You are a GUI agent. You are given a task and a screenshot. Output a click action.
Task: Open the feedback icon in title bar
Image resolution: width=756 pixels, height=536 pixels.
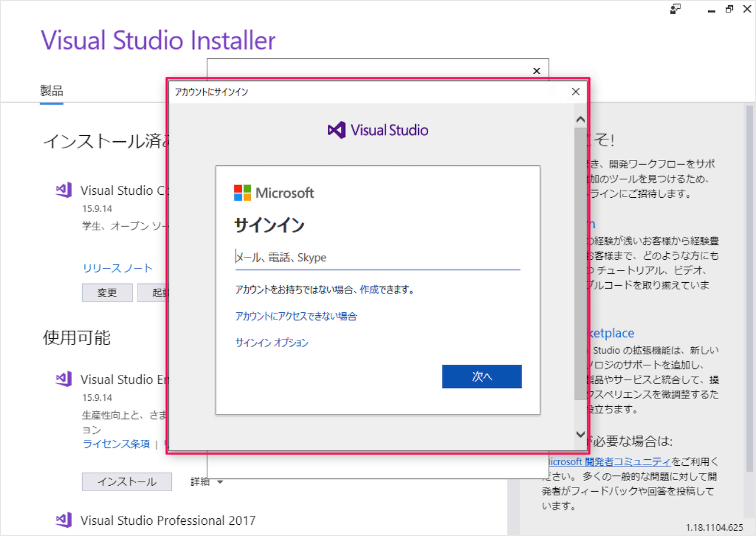[x=676, y=9]
